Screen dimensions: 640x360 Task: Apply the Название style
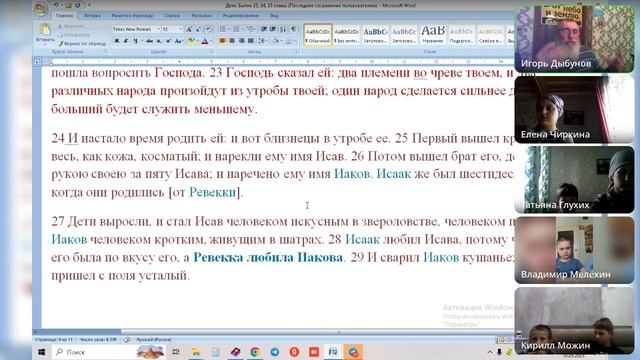(x=433, y=35)
